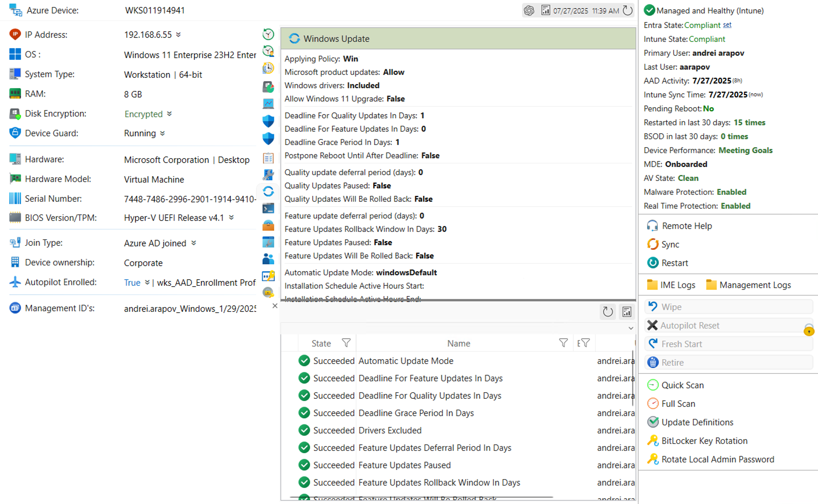Click the Encrypted status text
This screenshot has width=818, height=504.
coord(143,114)
